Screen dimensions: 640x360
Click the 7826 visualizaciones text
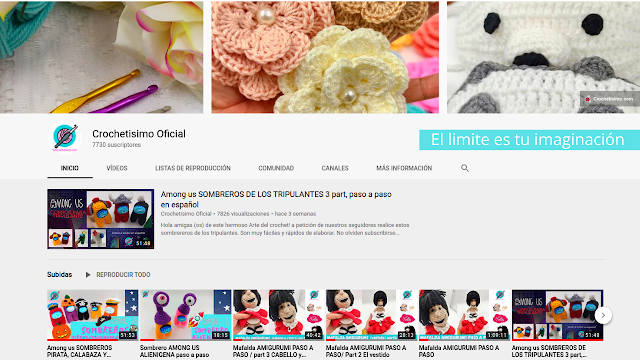click(243, 214)
